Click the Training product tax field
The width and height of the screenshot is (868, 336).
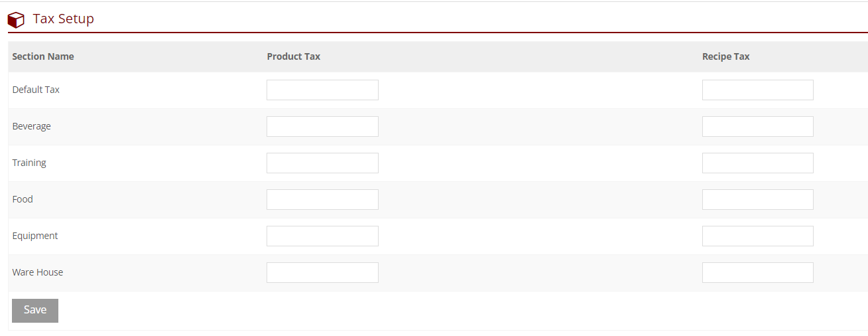point(322,163)
